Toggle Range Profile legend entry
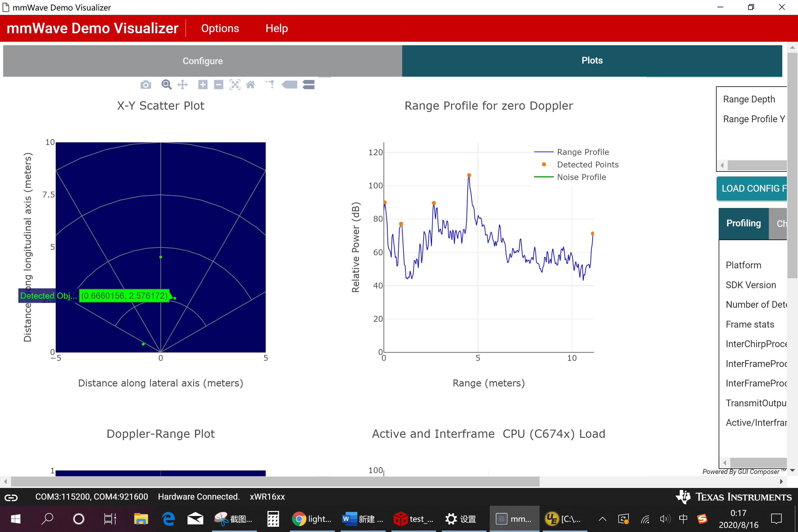 coord(582,152)
